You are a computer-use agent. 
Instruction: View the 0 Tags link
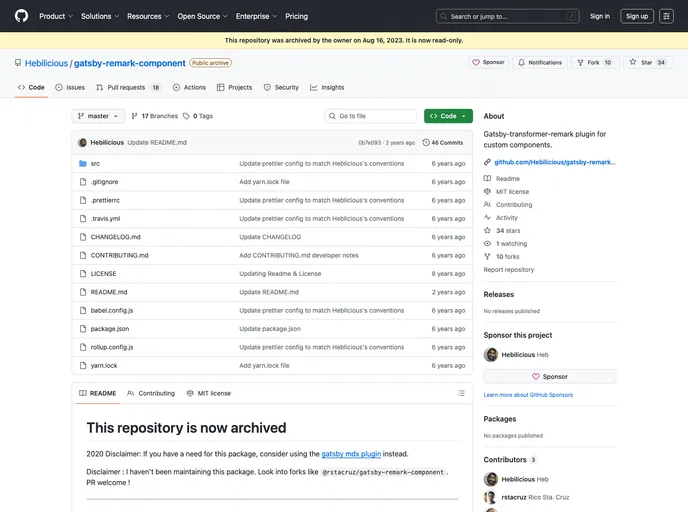click(198, 116)
